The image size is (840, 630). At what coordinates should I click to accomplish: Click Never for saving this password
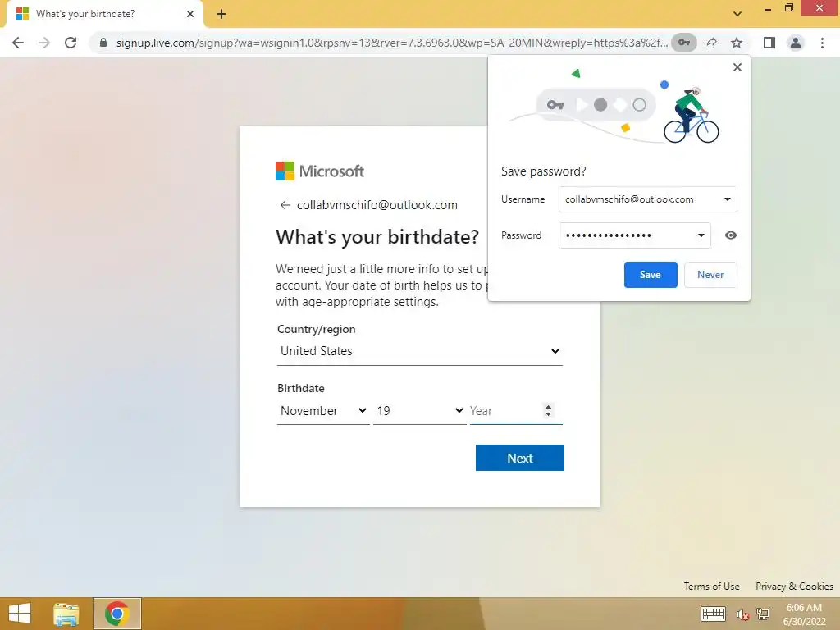(x=710, y=275)
